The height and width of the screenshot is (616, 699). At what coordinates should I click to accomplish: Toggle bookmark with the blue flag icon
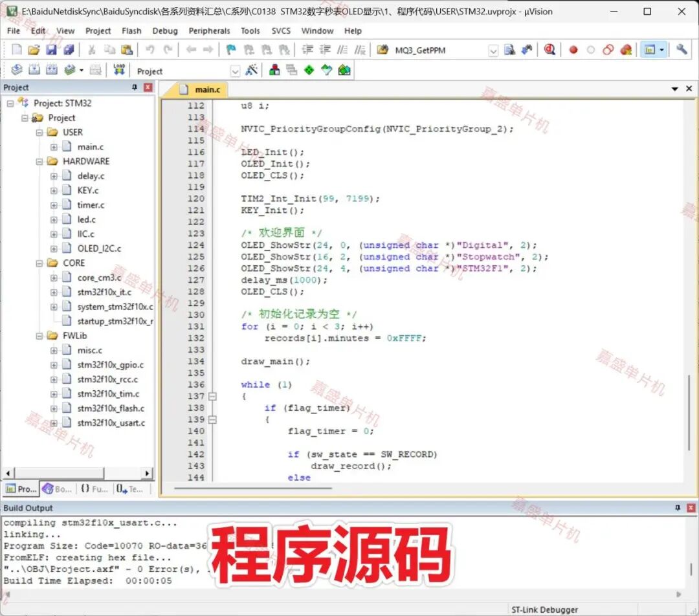coord(231,49)
